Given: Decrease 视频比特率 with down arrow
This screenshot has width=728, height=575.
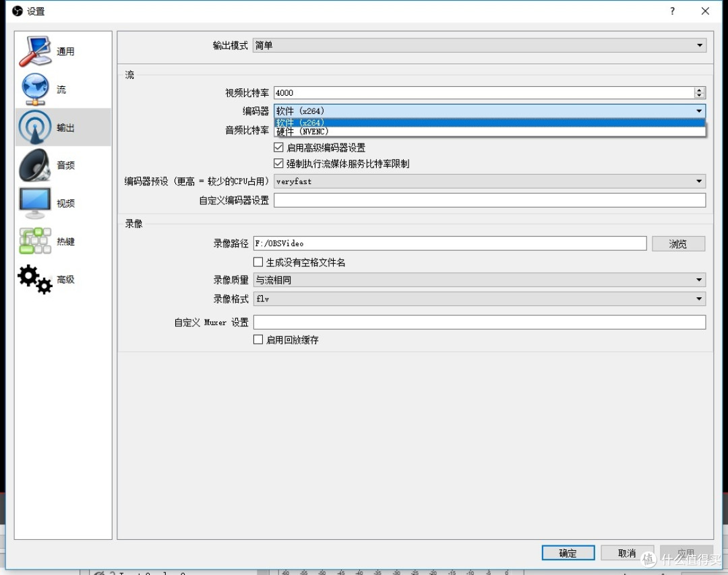Looking at the screenshot, I should tap(699, 95).
